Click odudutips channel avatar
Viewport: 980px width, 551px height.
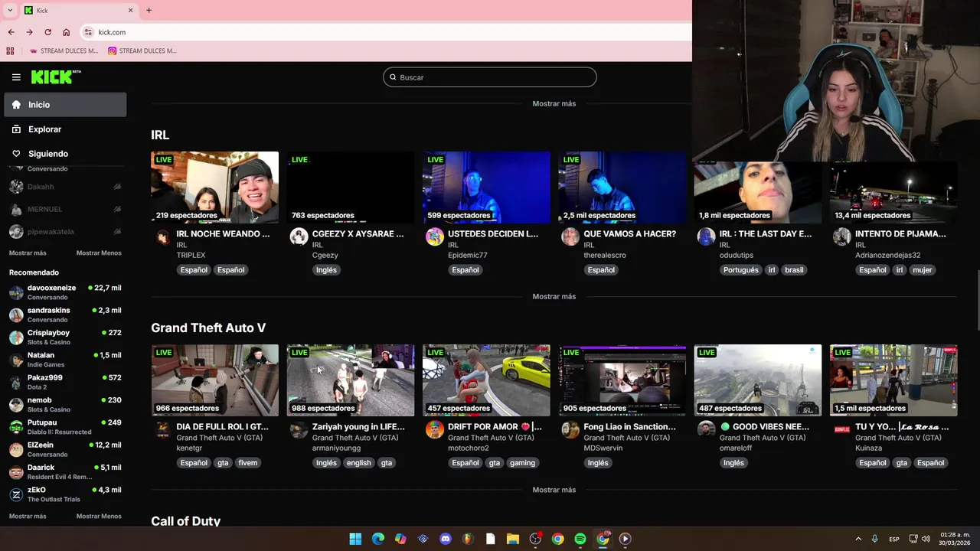pyautogui.click(x=706, y=236)
